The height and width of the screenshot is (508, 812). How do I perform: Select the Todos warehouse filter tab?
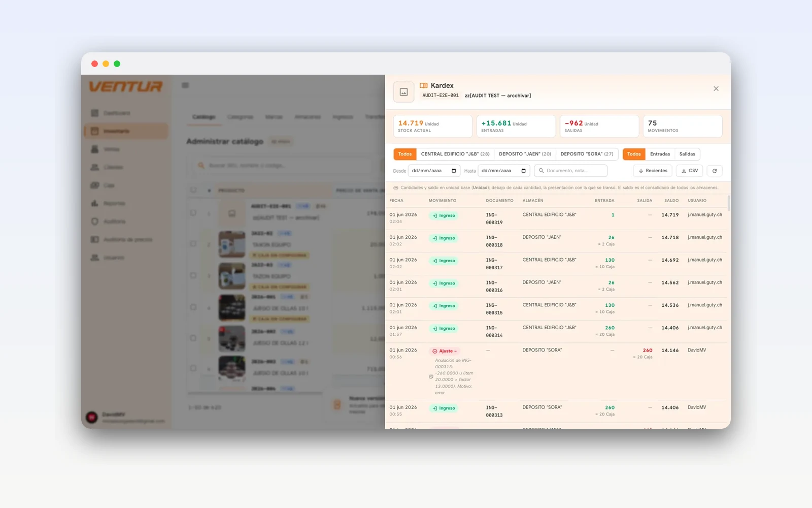405,154
